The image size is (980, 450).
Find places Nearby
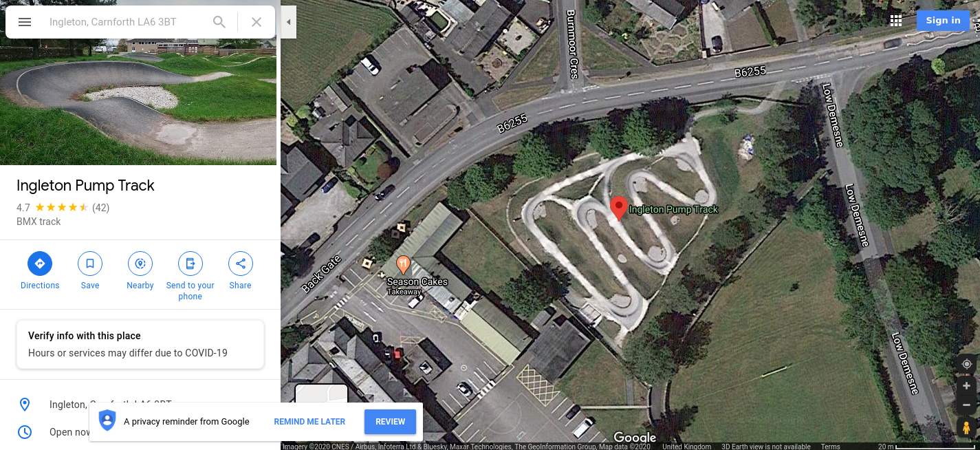(140, 264)
